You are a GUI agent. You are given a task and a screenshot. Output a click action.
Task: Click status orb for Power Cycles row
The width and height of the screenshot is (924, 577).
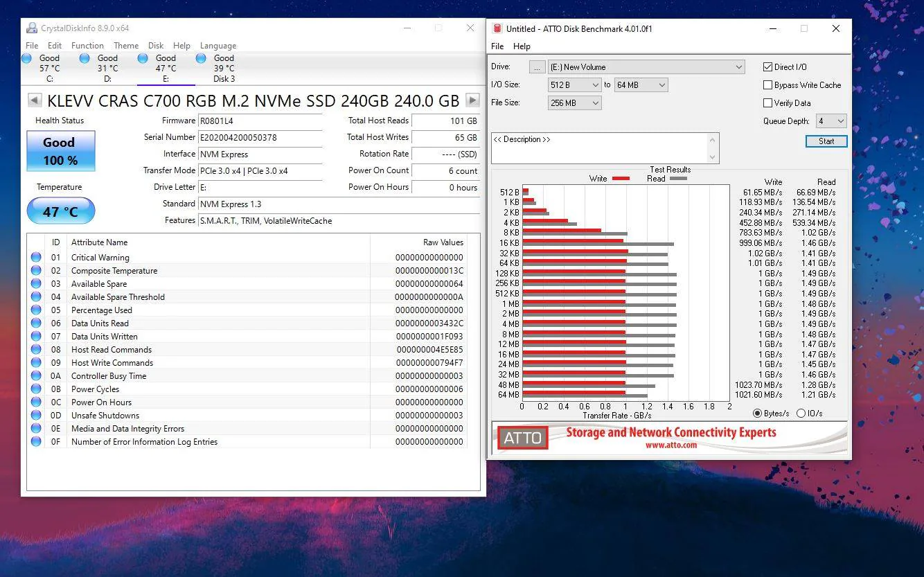[x=36, y=389]
